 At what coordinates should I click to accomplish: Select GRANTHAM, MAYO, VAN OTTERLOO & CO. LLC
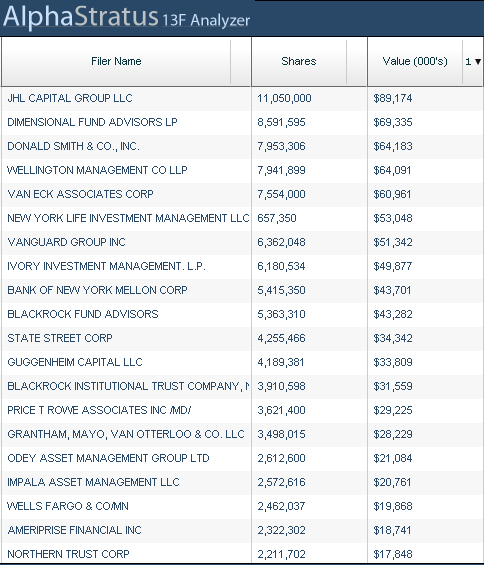pos(126,434)
